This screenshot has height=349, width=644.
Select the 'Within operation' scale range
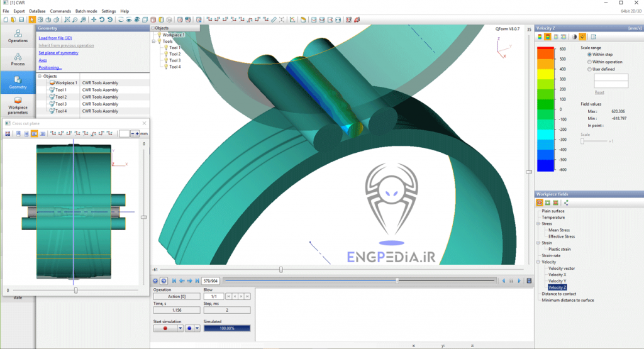[589, 62]
